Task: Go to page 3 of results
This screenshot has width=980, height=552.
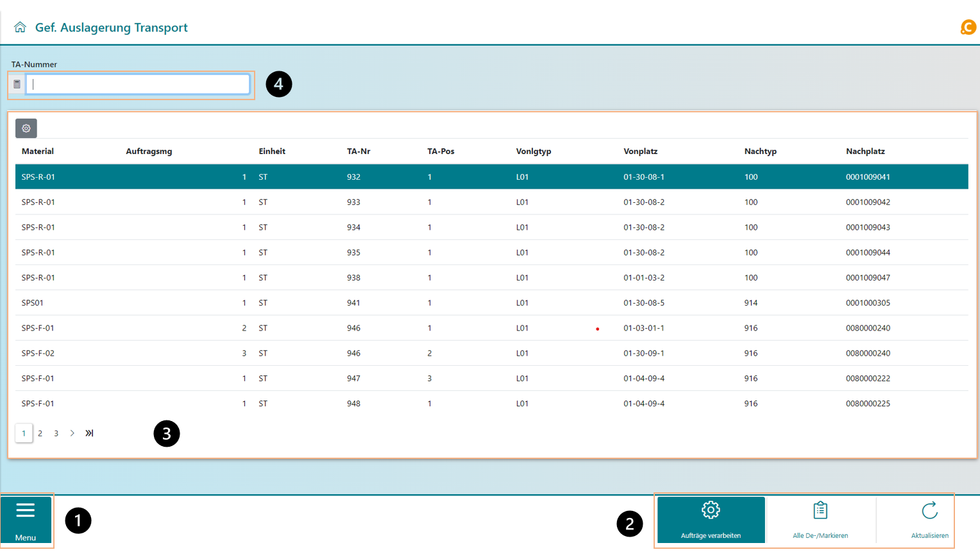Action: 56,433
